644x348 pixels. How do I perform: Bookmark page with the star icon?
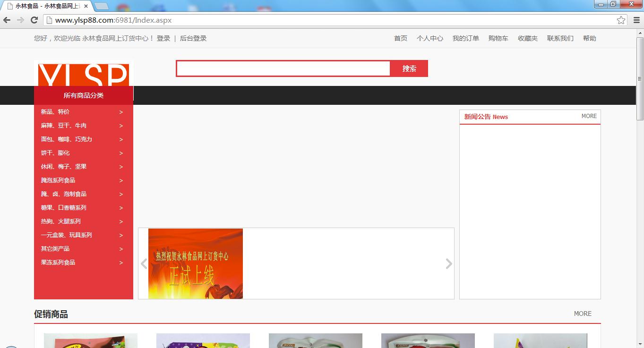pyautogui.click(x=621, y=20)
